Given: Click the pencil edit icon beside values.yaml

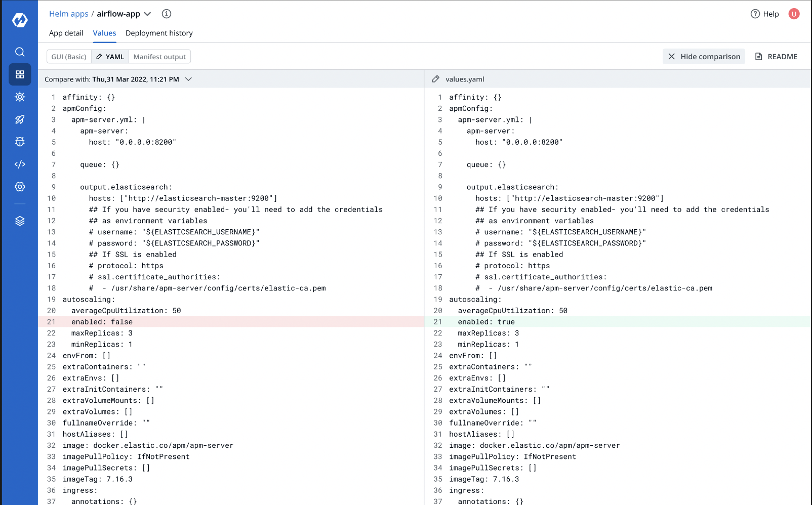Looking at the screenshot, I should [x=435, y=79].
